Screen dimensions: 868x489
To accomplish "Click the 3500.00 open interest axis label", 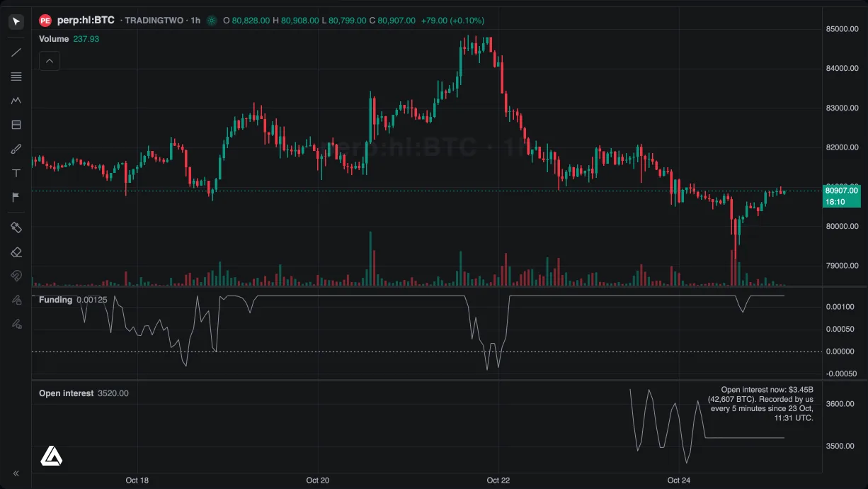I will (x=840, y=446).
